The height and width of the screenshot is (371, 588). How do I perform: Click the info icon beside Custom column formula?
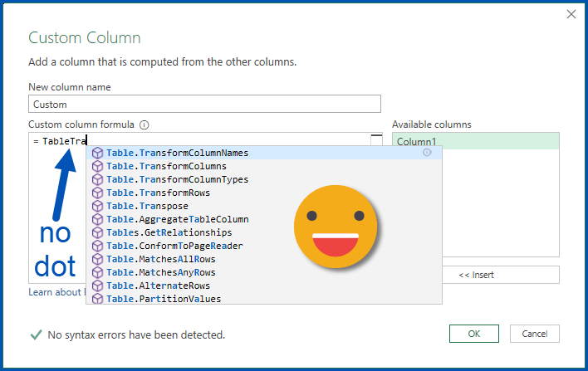click(x=145, y=124)
